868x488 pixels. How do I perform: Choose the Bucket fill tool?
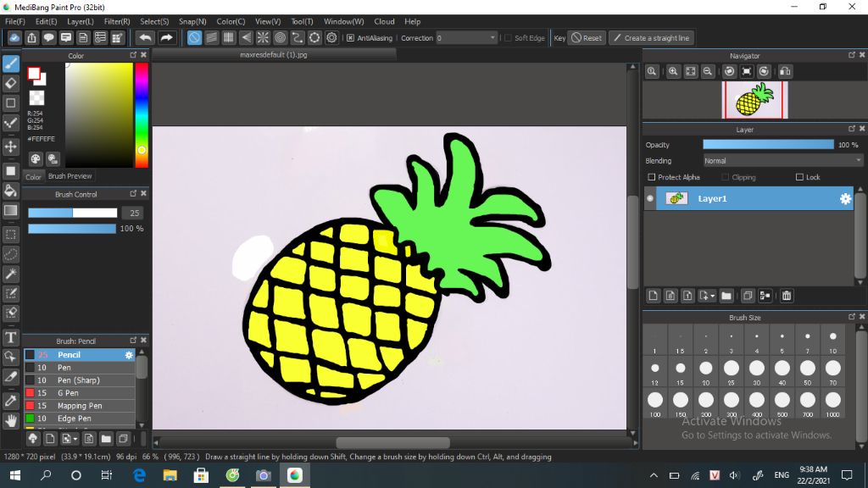(x=10, y=191)
